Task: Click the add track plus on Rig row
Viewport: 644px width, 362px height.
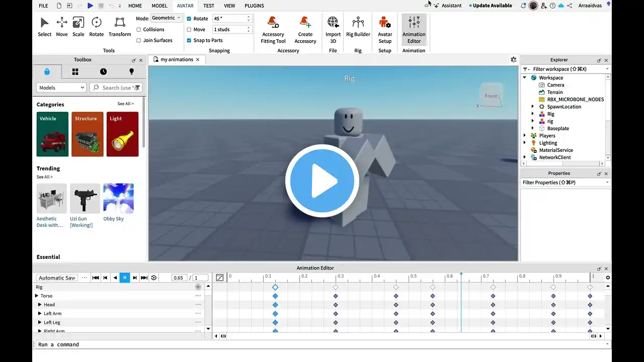Action: 198,287
